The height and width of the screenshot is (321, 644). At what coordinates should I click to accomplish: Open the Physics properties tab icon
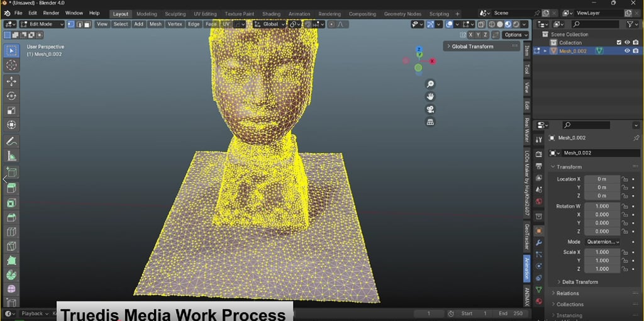tap(539, 266)
